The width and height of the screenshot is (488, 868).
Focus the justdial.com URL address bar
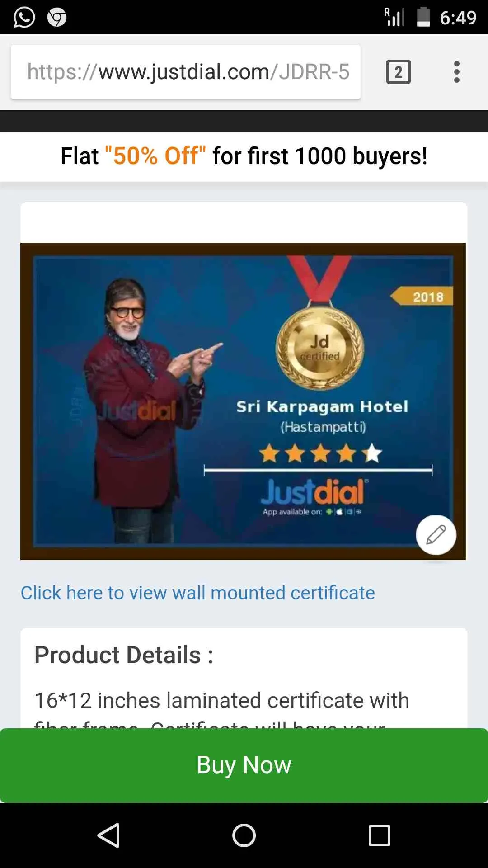click(x=186, y=72)
